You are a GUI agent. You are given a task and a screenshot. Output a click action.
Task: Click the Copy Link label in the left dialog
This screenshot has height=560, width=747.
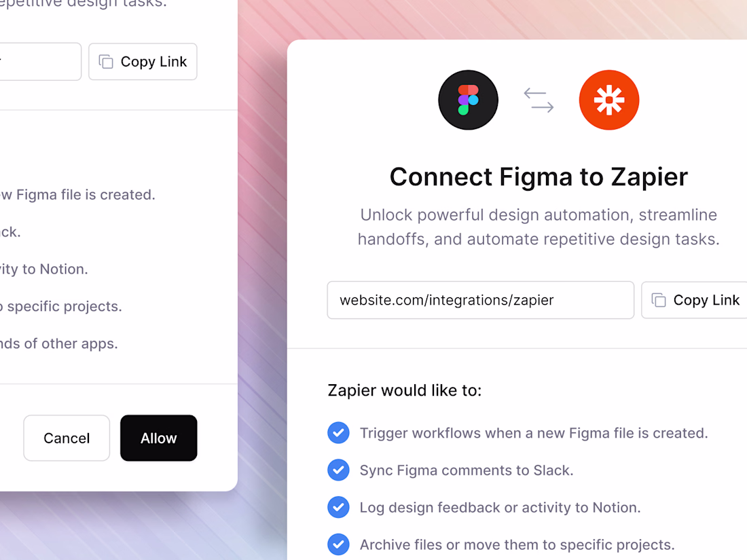(x=153, y=61)
